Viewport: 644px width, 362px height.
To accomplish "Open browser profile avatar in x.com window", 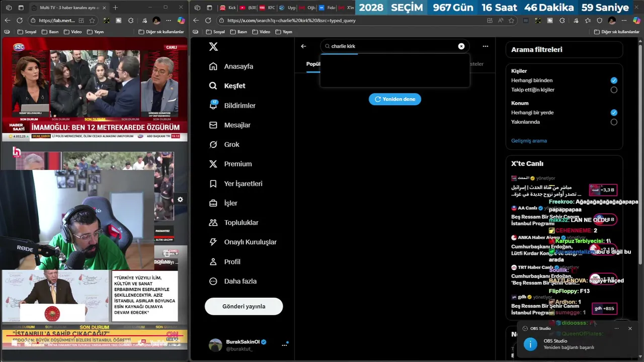I will pyautogui.click(x=612, y=21).
